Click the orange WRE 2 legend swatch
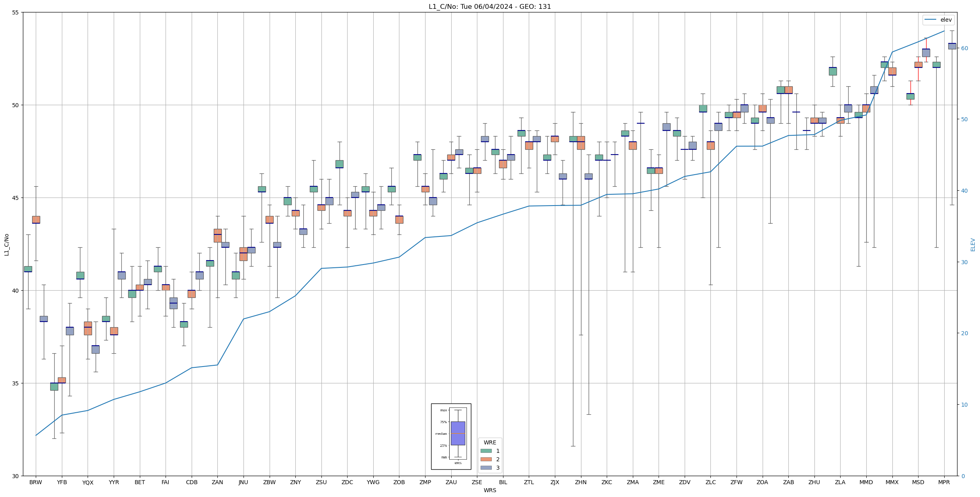The height and width of the screenshot is (497, 980). tap(486, 459)
